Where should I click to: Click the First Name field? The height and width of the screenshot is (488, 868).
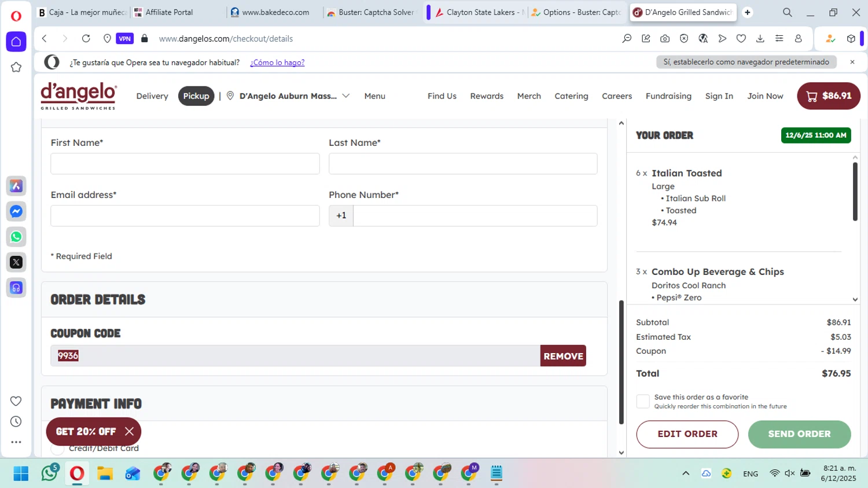(x=185, y=164)
